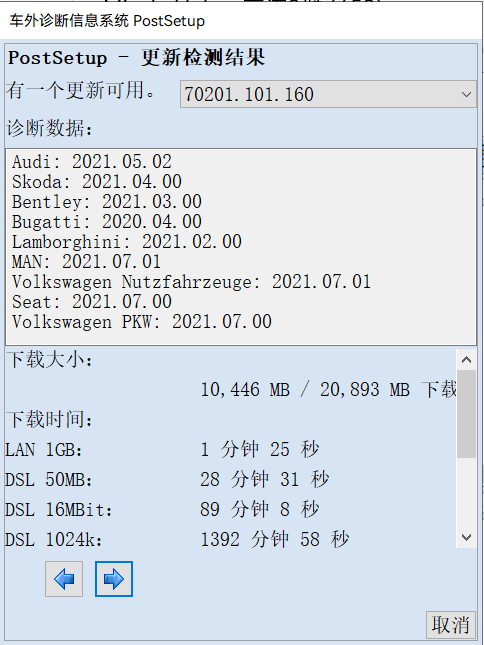Select the Bentley: 2021.03.00 line

(x=107, y=202)
